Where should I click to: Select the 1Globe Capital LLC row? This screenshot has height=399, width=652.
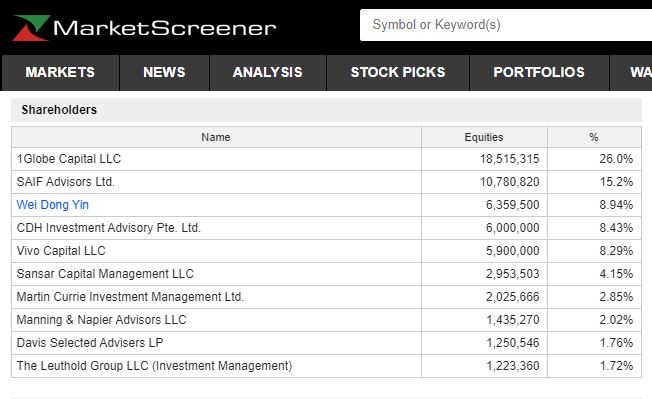pos(326,159)
